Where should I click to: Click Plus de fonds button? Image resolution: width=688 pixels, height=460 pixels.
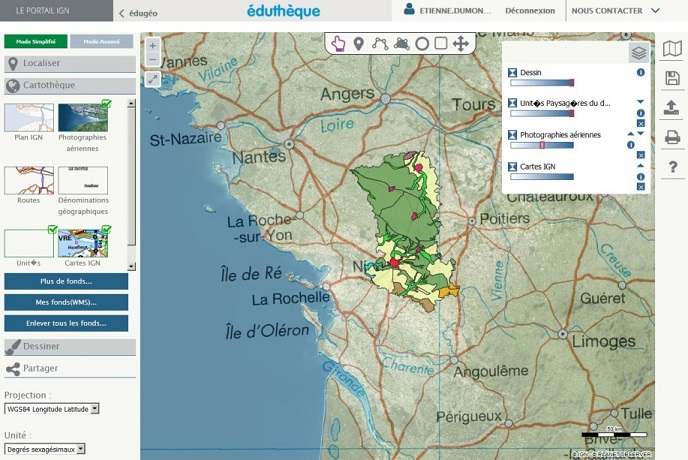[x=66, y=281]
